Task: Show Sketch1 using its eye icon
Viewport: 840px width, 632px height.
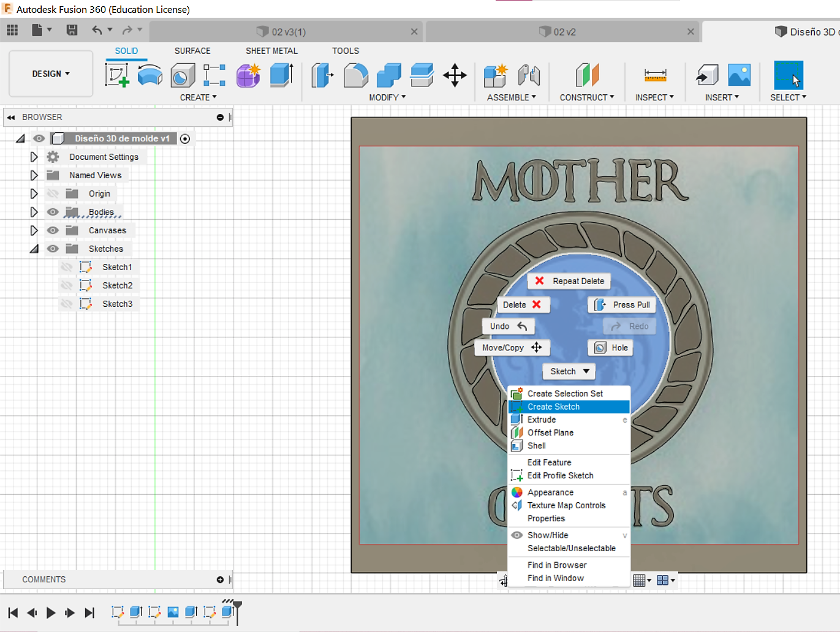Action: click(x=67, y=267)
